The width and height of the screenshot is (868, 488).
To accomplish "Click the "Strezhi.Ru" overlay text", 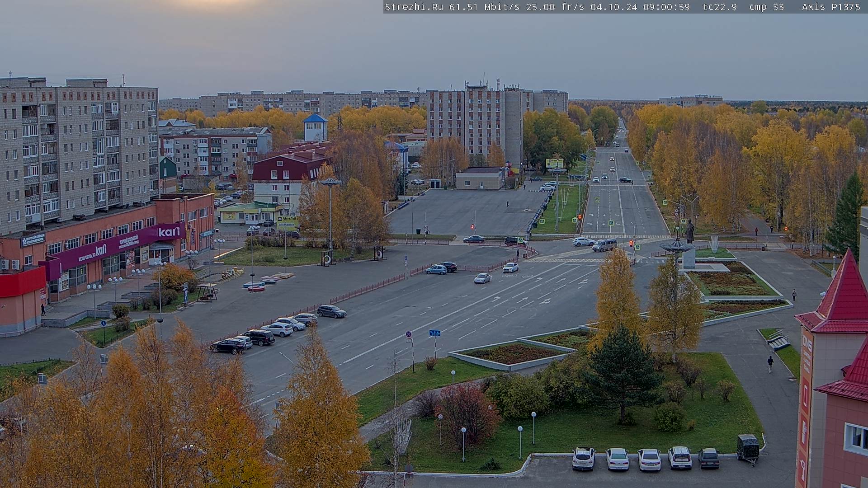I will click(x=414, y=7).
